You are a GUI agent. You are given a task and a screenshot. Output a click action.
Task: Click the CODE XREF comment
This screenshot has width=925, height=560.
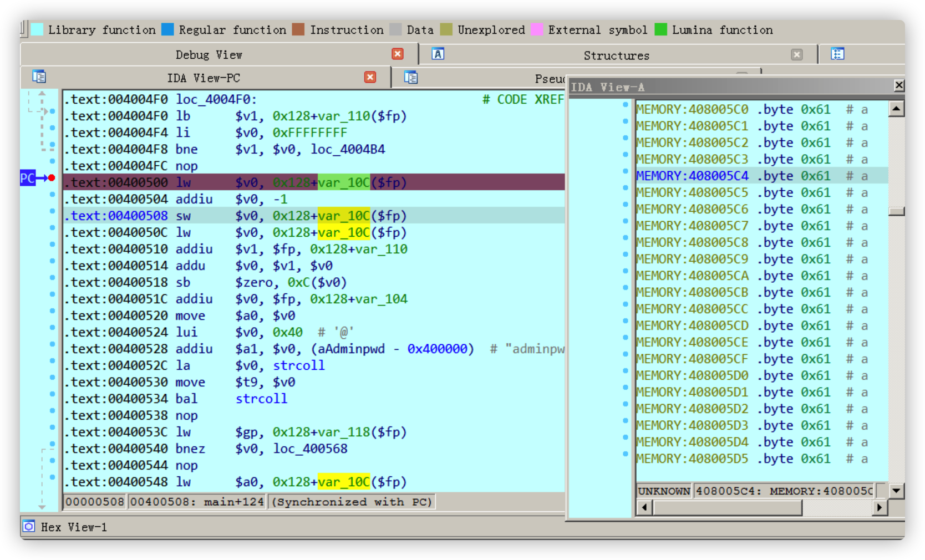click(523, 99)
